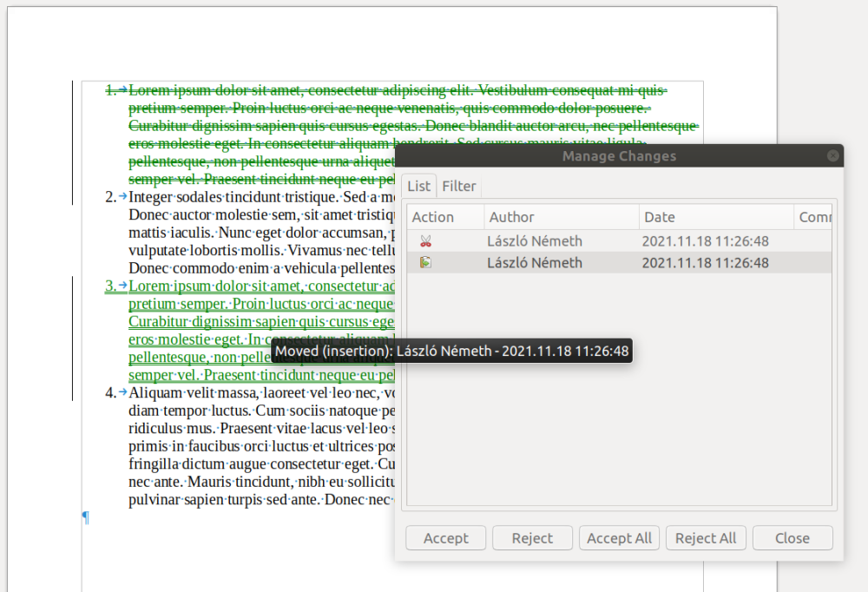This screenshot has height=592, width=868.
Task: Select first row author László Németh
Action: coord(534,241)
